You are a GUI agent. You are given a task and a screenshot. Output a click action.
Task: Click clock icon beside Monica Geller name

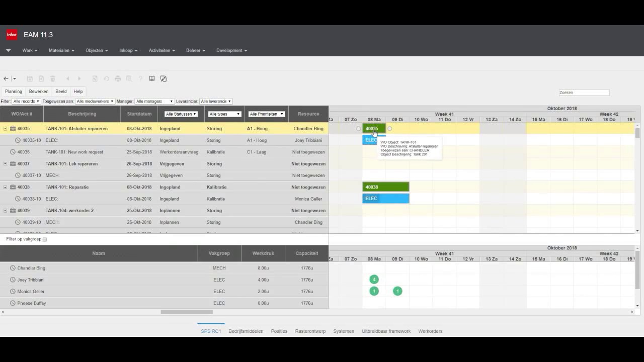(13, 292)
